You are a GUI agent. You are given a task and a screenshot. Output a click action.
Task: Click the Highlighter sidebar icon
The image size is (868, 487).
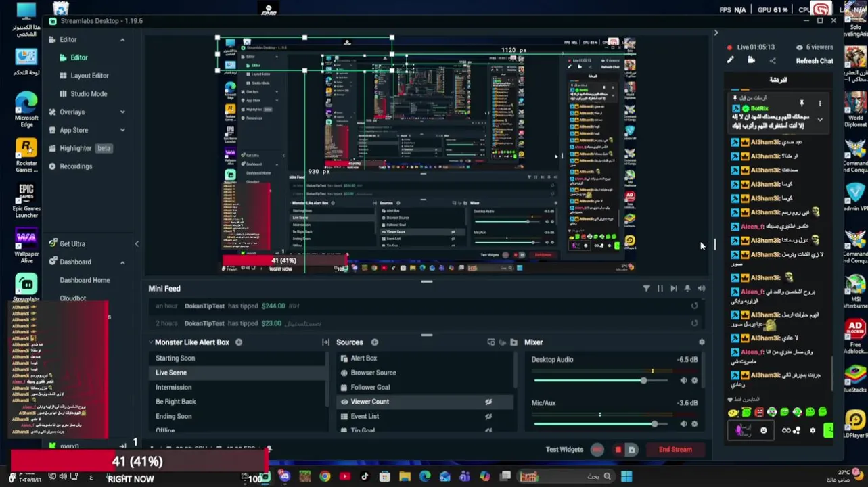[52, 148]
